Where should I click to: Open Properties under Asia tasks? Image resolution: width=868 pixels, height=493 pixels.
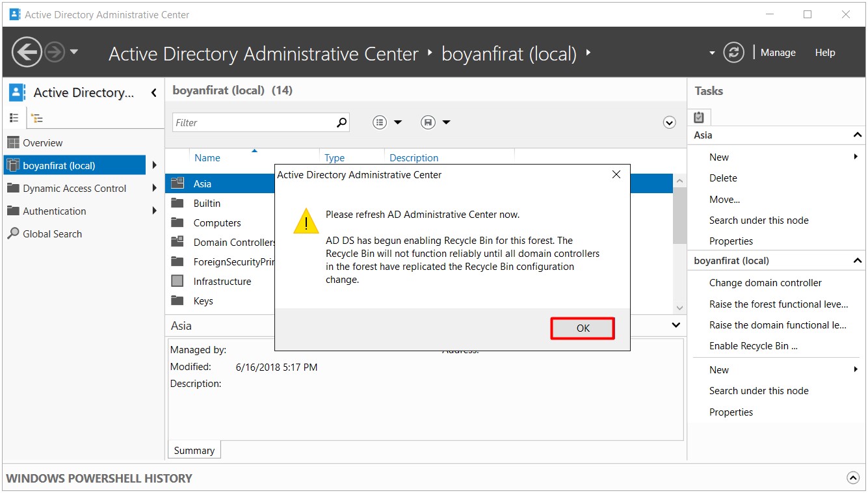(x=731, y=241)
